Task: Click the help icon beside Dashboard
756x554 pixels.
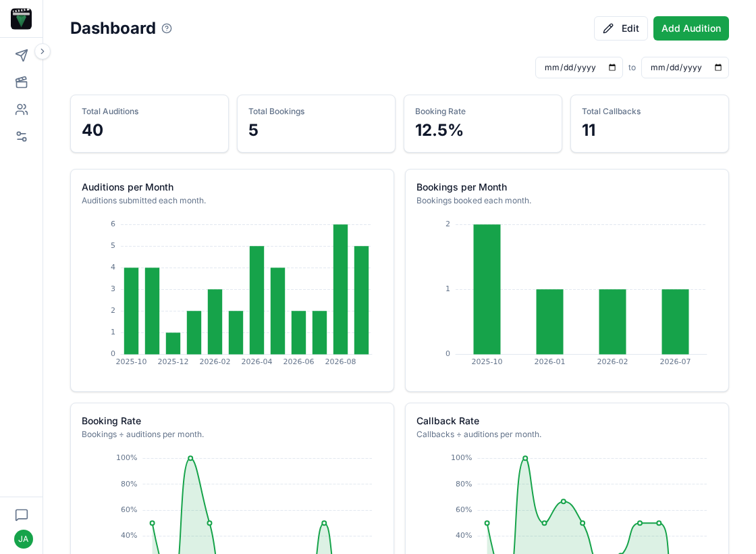Action: pyautogui.click(x=167, y=28)
